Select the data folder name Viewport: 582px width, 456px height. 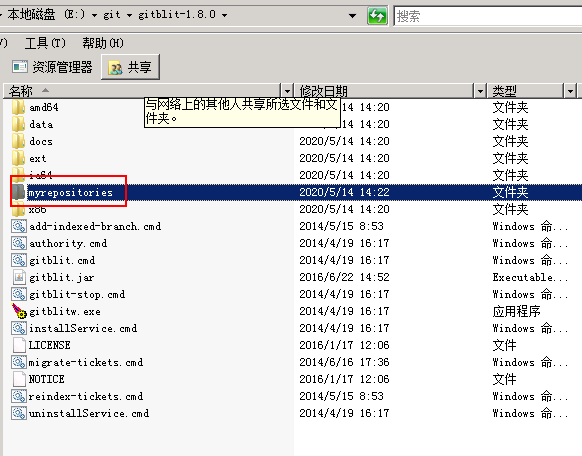point(41,124)
